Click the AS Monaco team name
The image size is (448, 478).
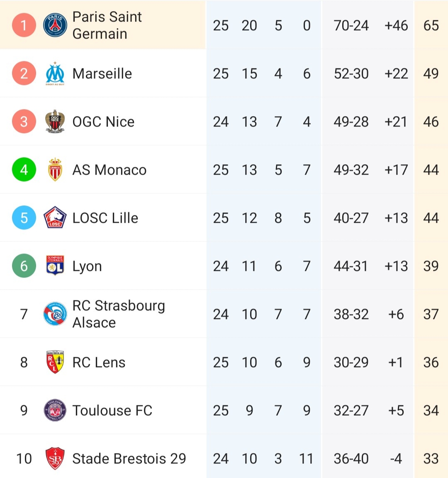pyautogui.click(x=109, y=170)
